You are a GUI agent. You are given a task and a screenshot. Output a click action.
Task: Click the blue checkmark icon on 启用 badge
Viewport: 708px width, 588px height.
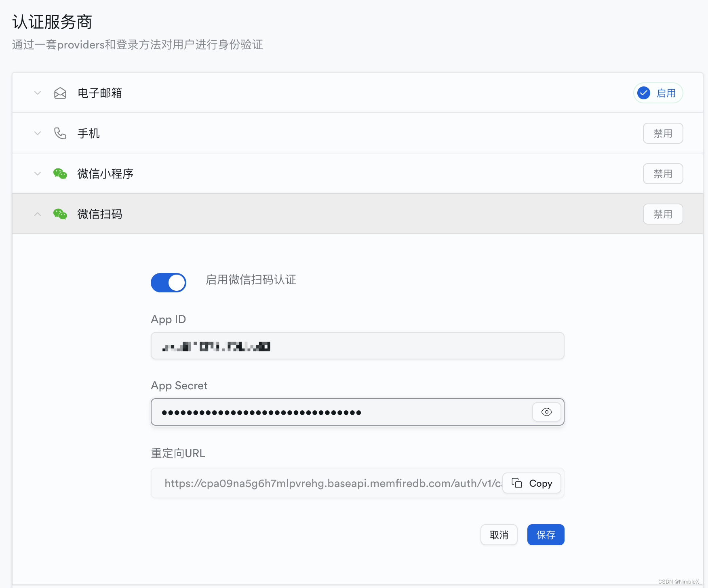click(644, 93)
